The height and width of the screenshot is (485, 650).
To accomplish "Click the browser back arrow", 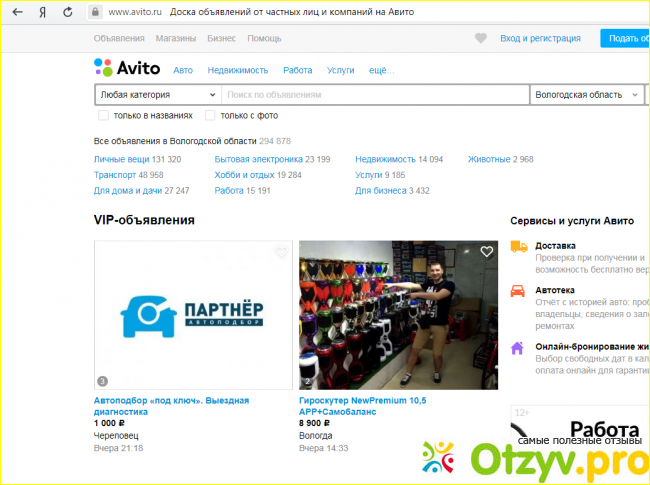I will pos(17,12).
